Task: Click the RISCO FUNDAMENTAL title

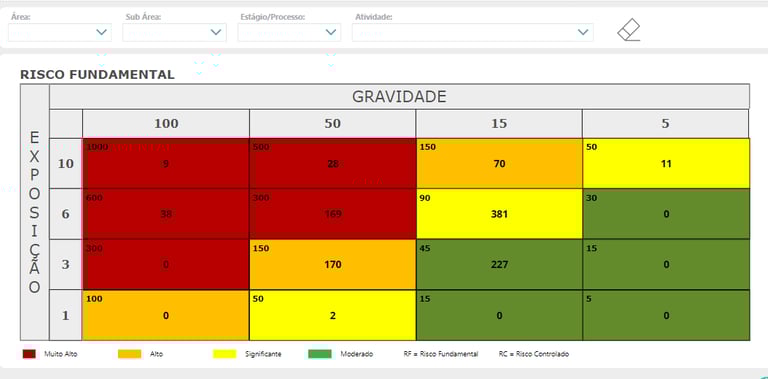Action: click(97, 75)
